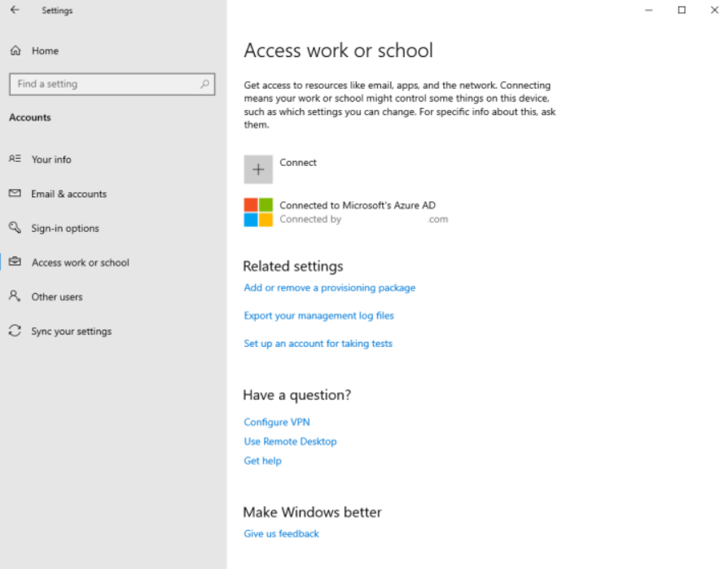The image size is (728, 569).
Task: Click Export your management log files
Action: click(x=319, y=316)
